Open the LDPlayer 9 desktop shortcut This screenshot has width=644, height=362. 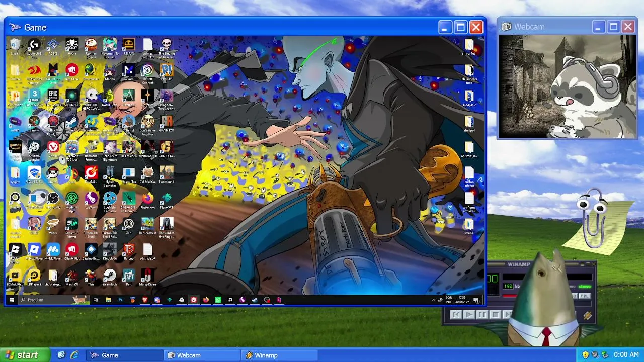(34, 278)
